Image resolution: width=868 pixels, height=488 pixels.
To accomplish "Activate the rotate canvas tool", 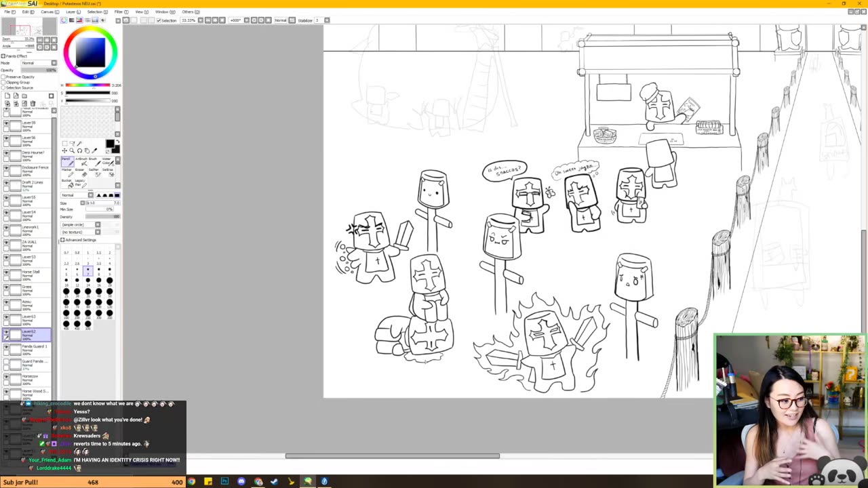I will (80, 150).
